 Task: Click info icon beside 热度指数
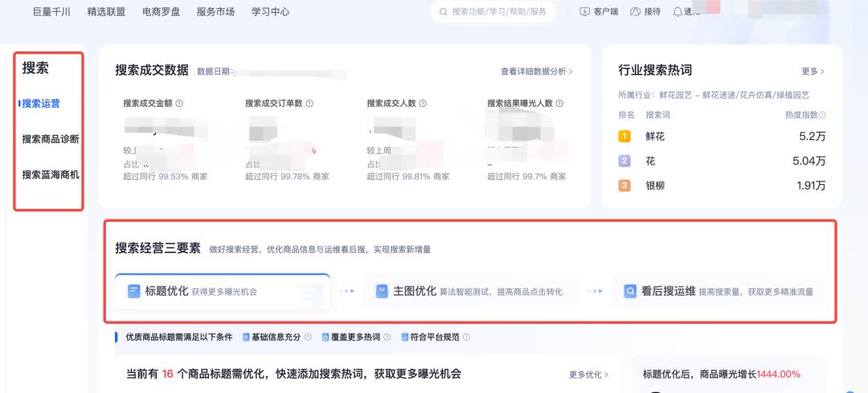(822, 115)
